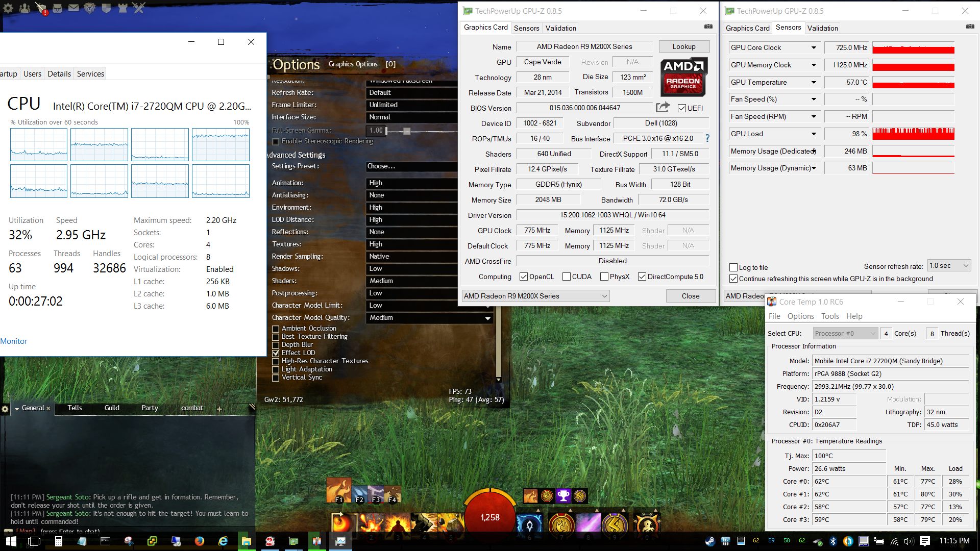The image size is (980, 551).
Task: Open the Steam tray icon
Action: click(710, 541)
